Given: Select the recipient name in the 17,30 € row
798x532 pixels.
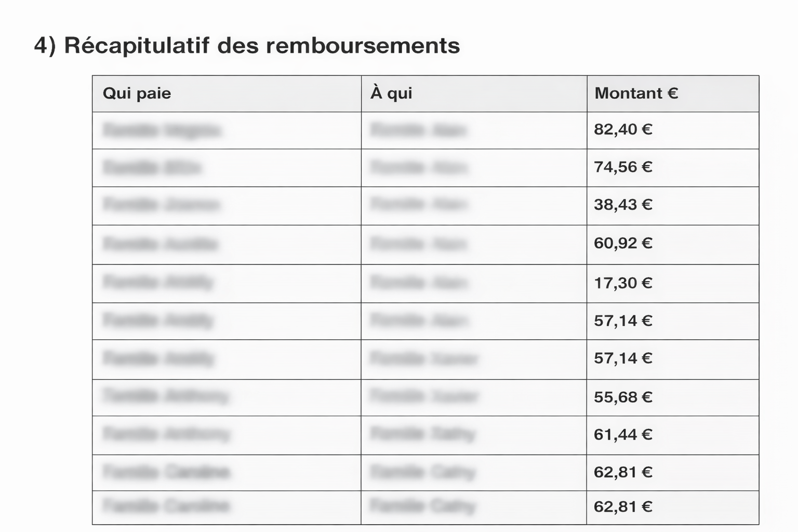Looking at the screenshot, I should coord(418,283).
